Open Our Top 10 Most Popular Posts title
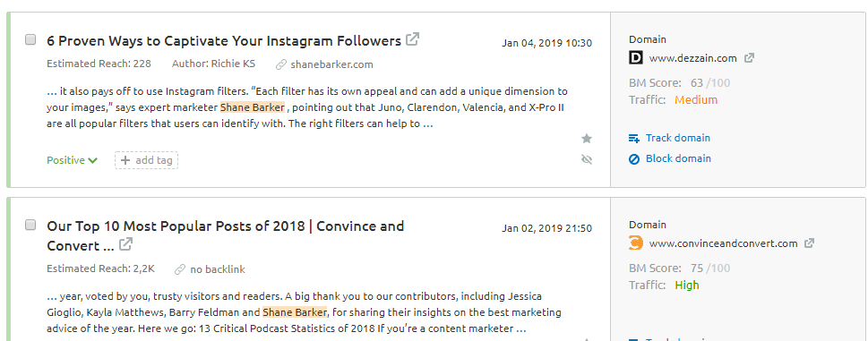 click(226, 234)
